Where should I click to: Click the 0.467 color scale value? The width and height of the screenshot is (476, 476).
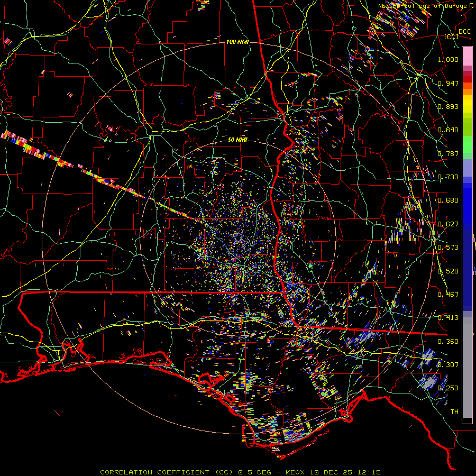448,295
